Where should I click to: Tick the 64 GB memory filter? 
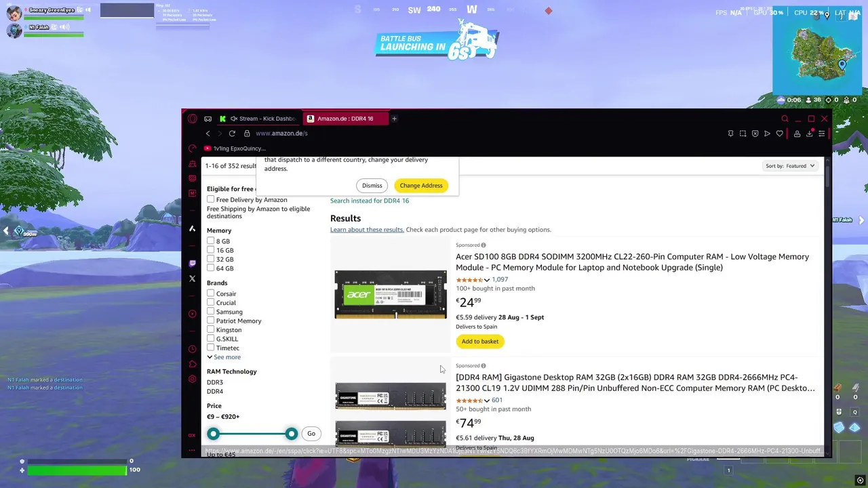pos(211,268)
